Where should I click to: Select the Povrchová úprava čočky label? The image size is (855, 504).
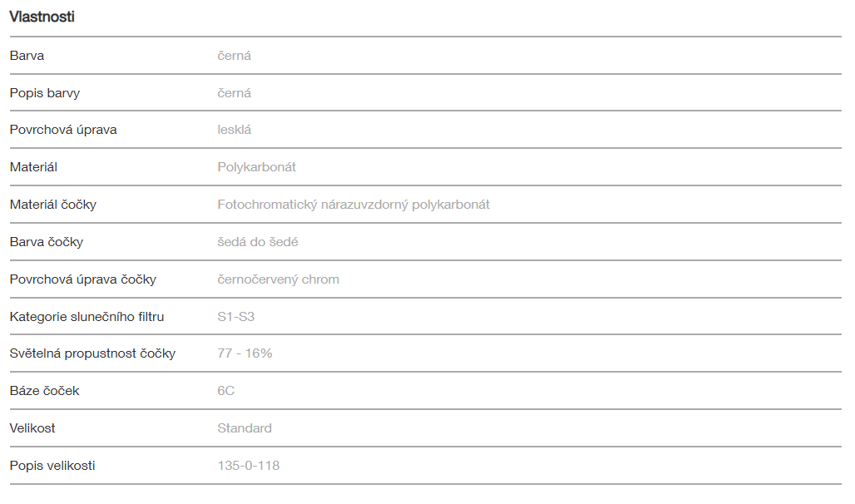pyautogui.click(x=83, y=279)
